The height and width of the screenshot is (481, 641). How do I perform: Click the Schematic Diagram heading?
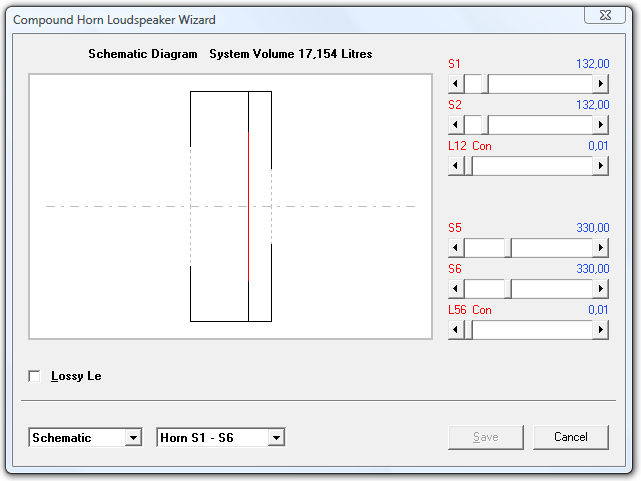tap(143, 54)
